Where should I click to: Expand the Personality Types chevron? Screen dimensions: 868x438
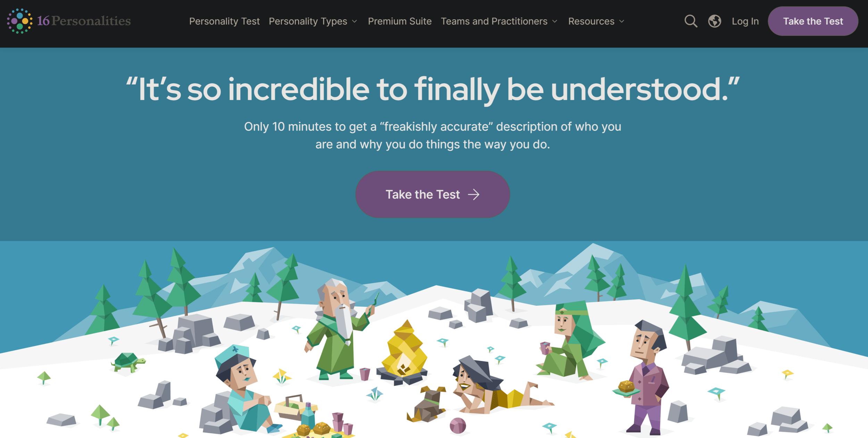coord(354,21)
